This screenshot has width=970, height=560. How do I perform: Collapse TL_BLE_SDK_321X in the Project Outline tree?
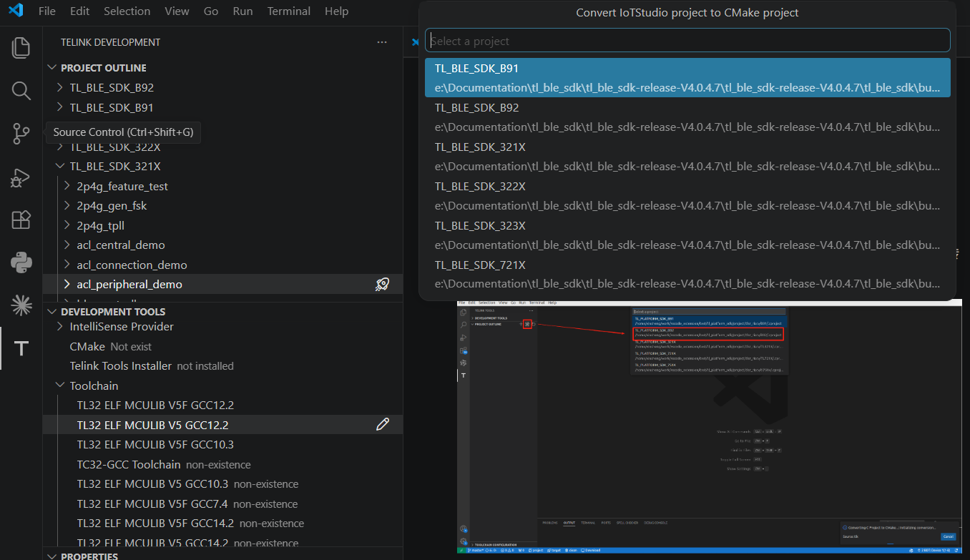click(60, 167)
